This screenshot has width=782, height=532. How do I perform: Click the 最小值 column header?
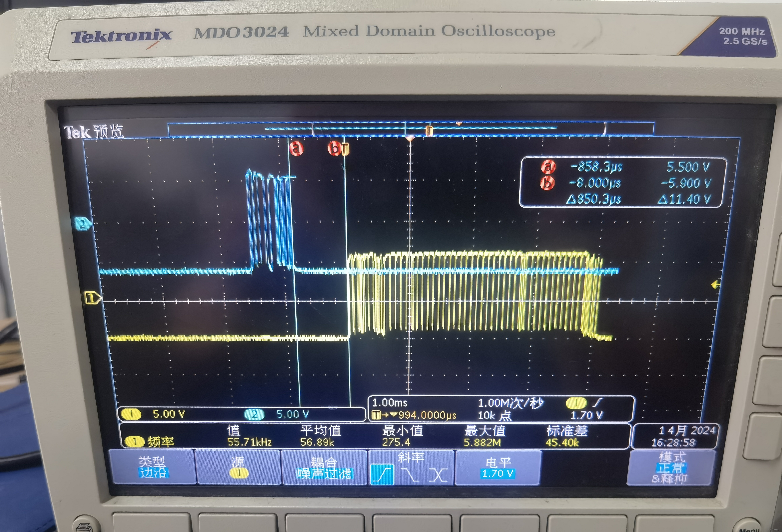coord(402,430)
